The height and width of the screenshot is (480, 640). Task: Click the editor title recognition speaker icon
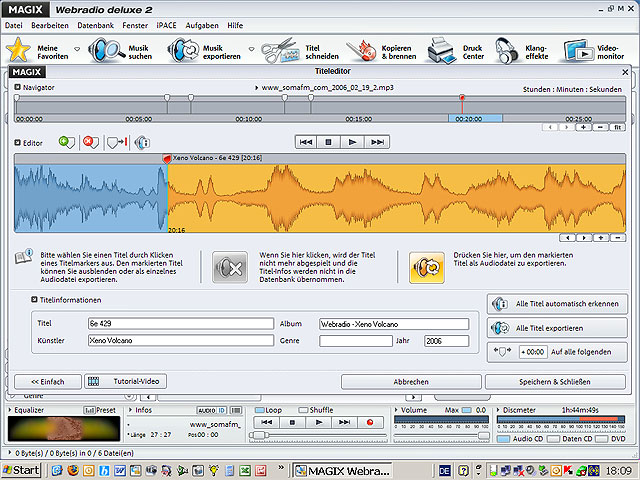[142, 142]
